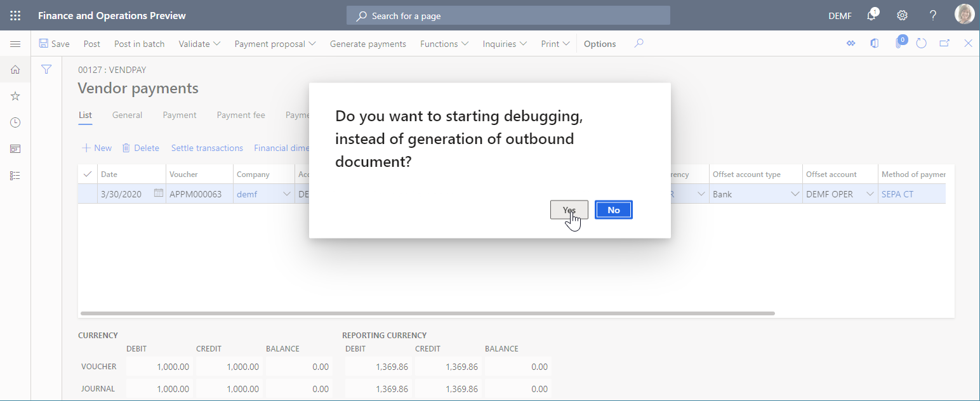Click the select-all checkmark column header
The width and height of the screenshot is (980, 401).
87,174
